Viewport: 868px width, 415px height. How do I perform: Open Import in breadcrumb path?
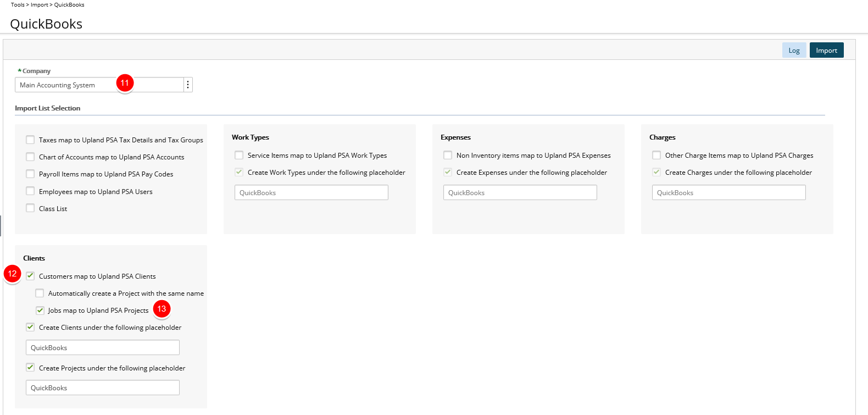click(x=39, y=4)
